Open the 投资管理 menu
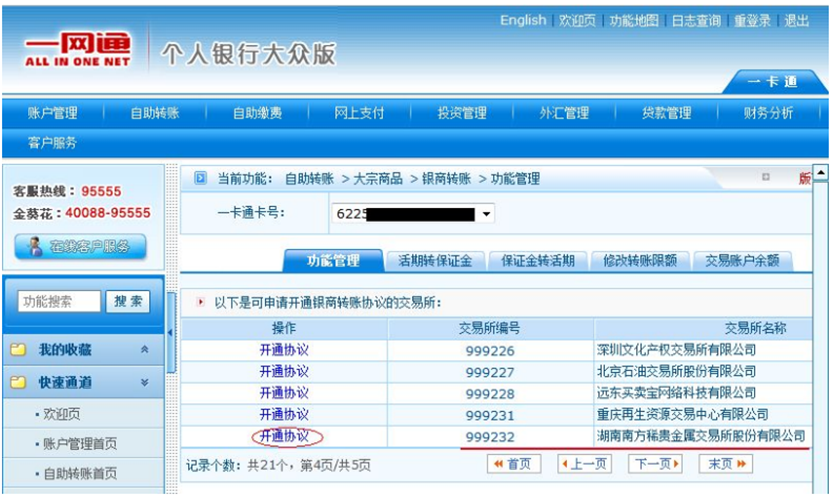The height and width of the screenshot is (503, 838). coord(462,113)
